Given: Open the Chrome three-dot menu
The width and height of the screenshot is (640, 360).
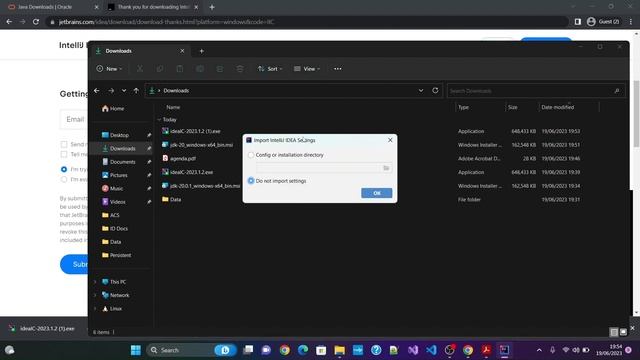Looking at the screenshot, I should pos(631,22).
